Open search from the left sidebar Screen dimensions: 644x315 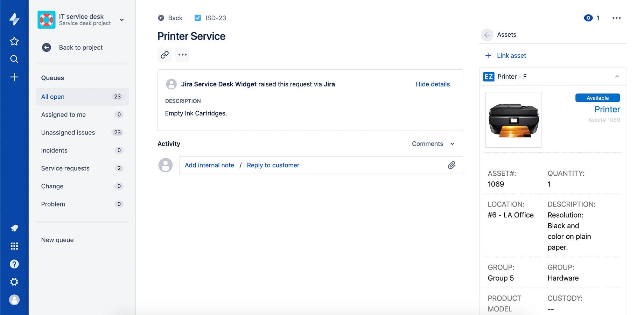pos(14,59)
